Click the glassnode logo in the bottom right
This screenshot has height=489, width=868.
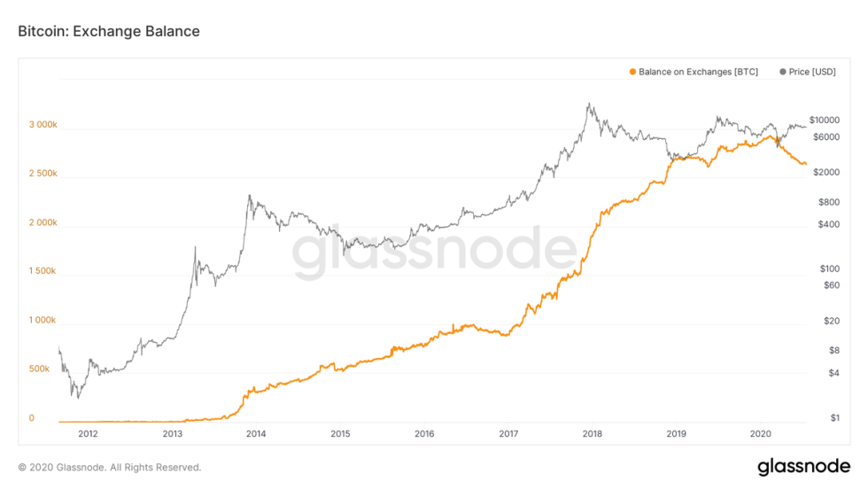pyautogui.click(x=803, y=467)
